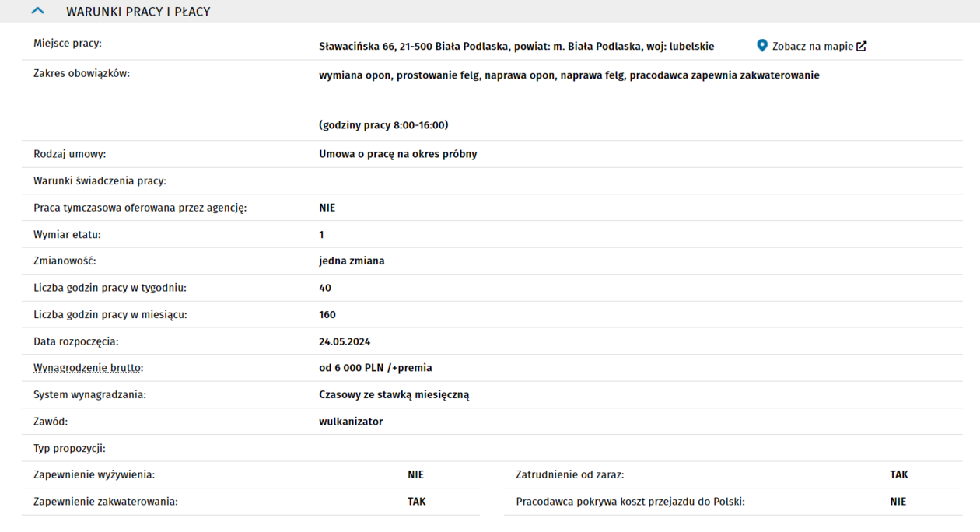
Task: Select the wulkanizator occupation value
Action: coord(351,422)
